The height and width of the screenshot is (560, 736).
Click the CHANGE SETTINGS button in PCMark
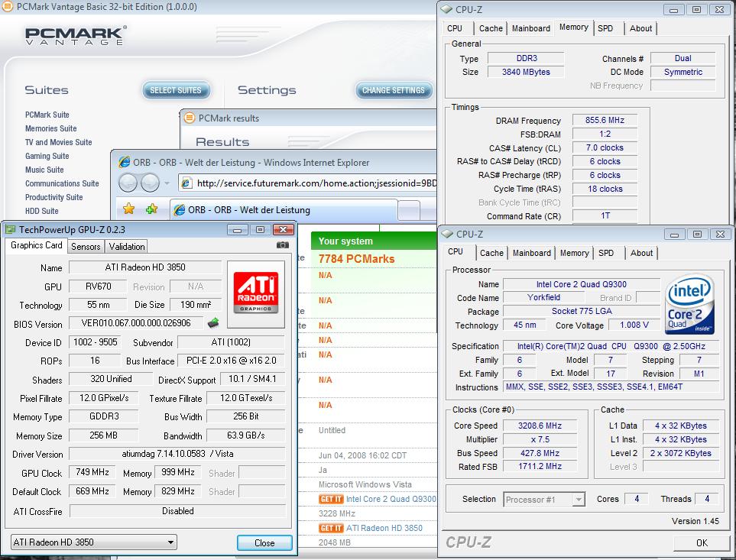(394, 90)
